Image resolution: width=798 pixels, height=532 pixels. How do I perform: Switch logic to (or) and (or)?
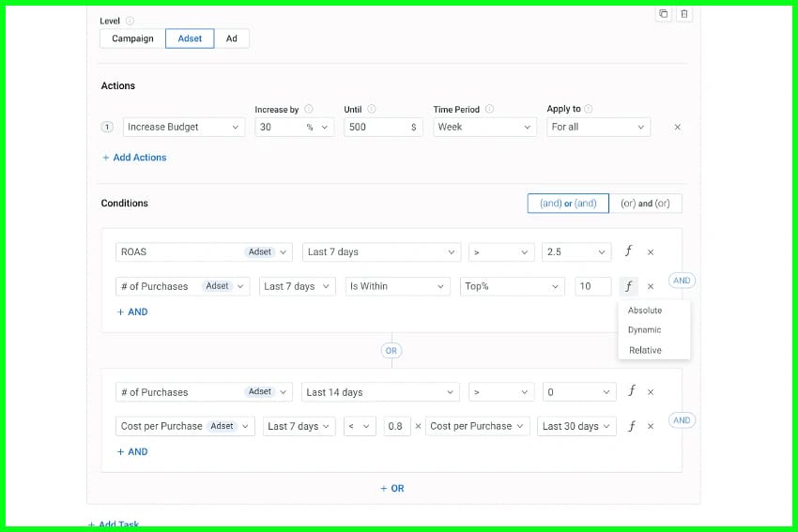click(x=645, y=204)
